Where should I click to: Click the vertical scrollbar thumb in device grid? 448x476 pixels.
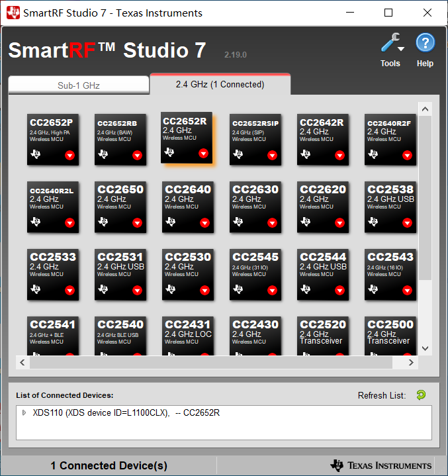click(426, 198)
